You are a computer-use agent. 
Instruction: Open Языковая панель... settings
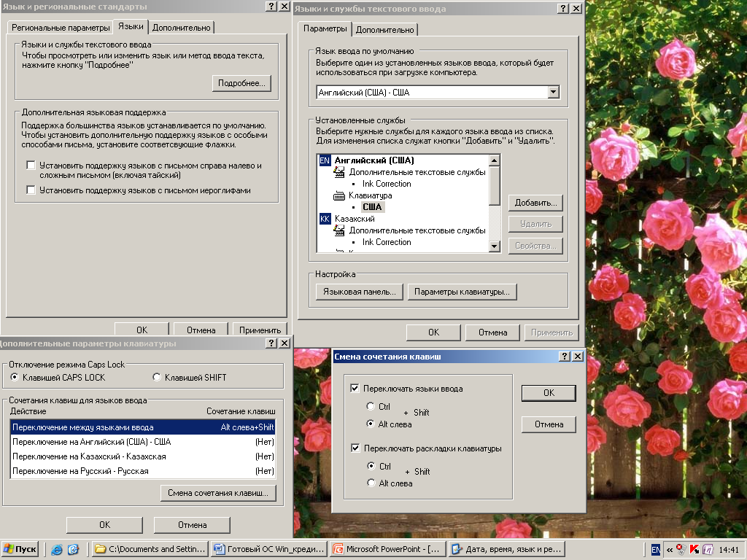point(359,292)
